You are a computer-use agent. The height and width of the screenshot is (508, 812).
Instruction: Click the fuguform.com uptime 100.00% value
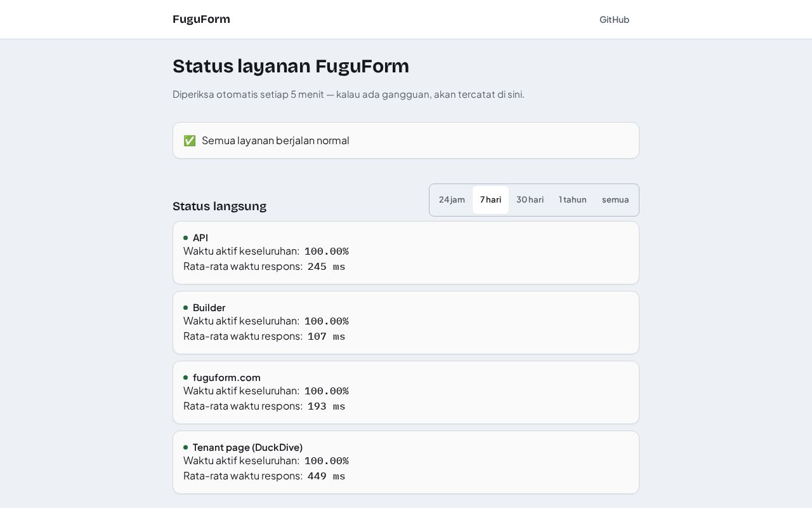pyautogui.click(x=326, y=391)
